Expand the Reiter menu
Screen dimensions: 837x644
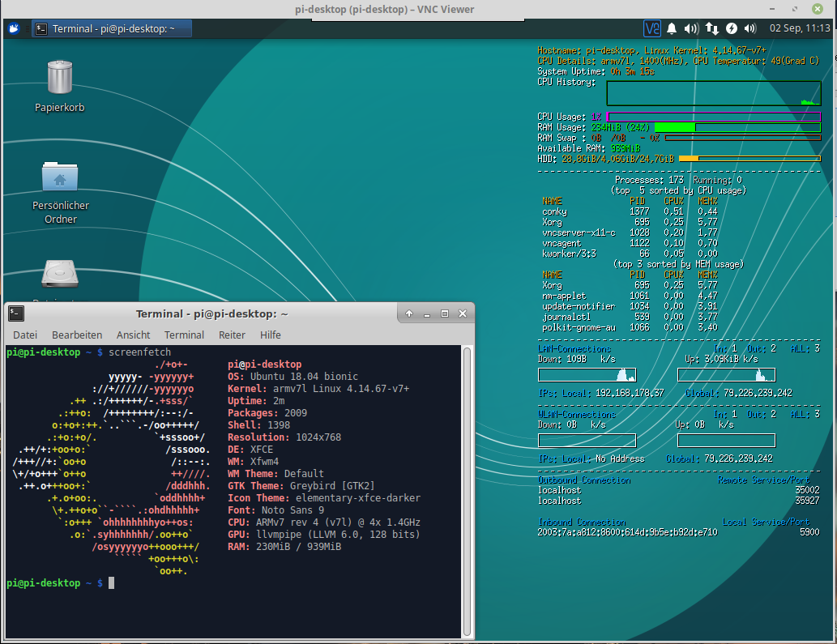click(x=232, y=335)
